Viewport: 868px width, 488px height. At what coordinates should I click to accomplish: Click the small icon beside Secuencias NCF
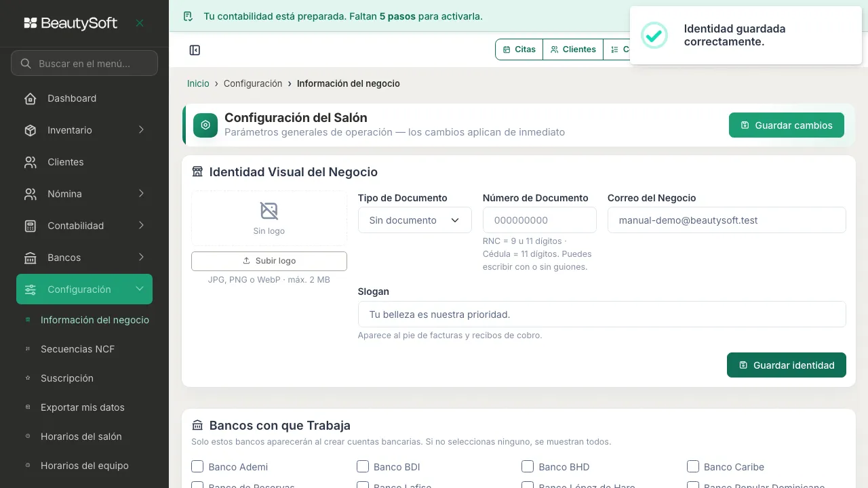[28, 349]
